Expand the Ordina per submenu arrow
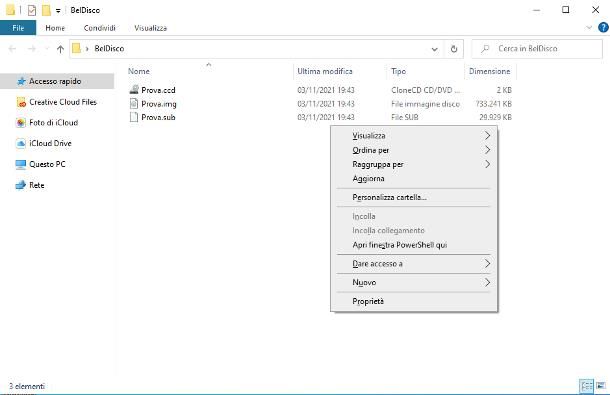Viewport: 610px width, 395px height. click(x=487, y=150)
